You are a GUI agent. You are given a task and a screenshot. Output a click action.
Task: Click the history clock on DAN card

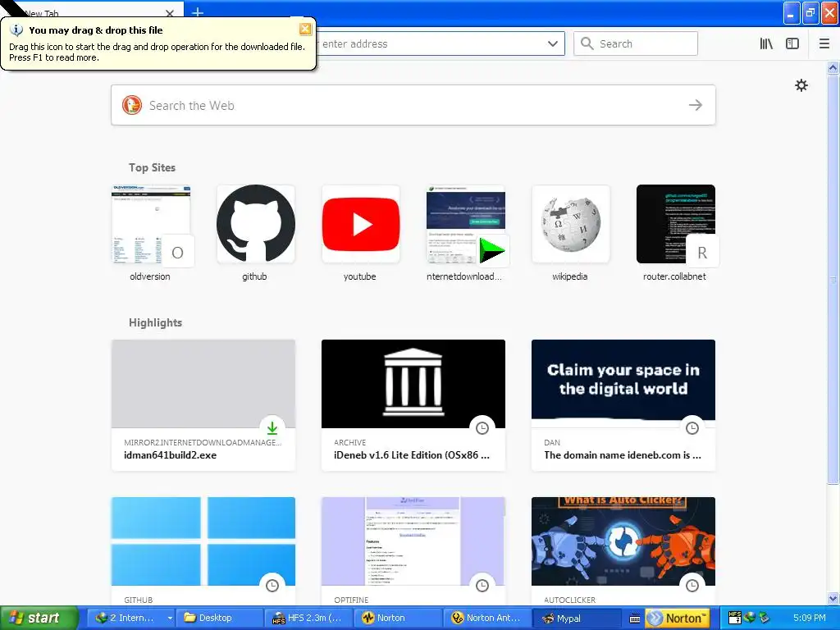click(x=692, y=428)
